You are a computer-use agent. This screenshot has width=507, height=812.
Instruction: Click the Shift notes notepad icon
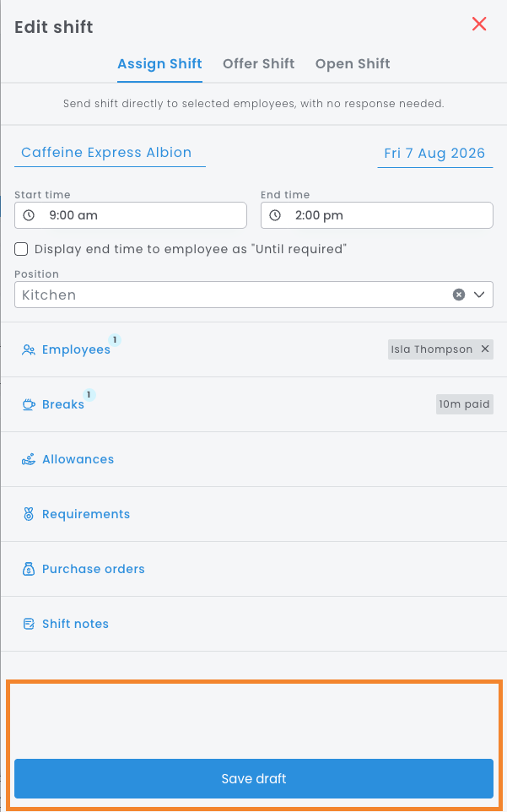29,625
